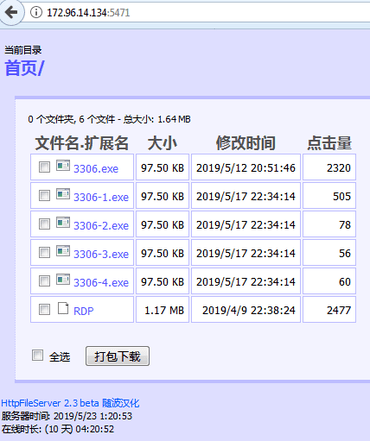The width and height of the screenshot is (370, 441).
Task: Check the box for 3306.exe
Action: pyautogui.click(x=44, y=167)
